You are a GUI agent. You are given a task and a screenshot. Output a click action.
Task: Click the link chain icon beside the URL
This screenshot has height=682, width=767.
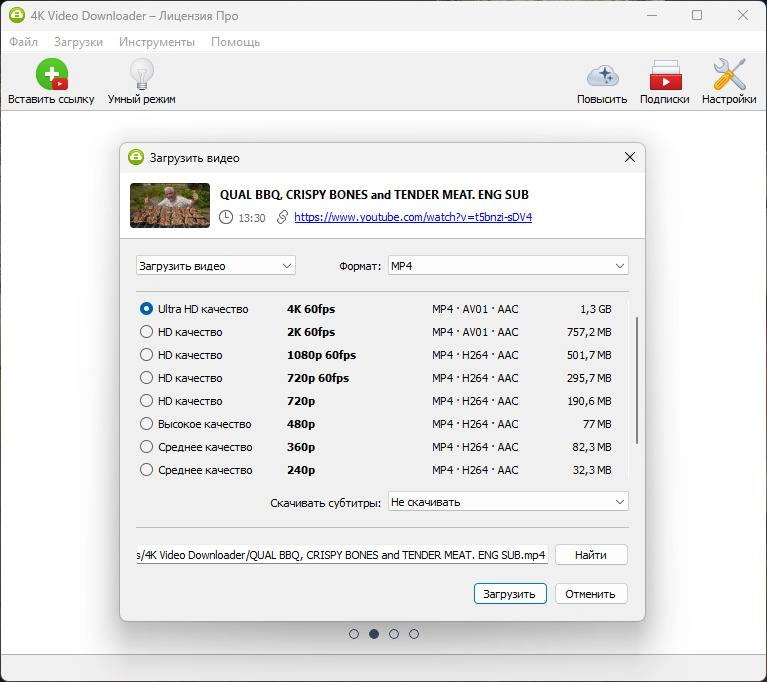(282, 217)
